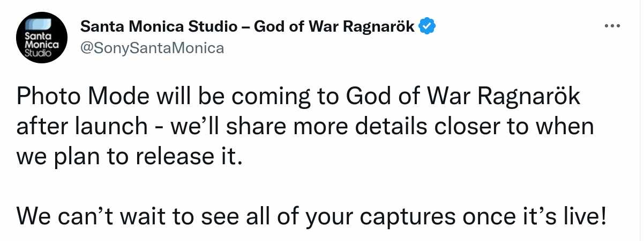This screenshot has height=241, width=644.
Task: Open the Santa Monica Studio display name
Action: click(160, 26)
